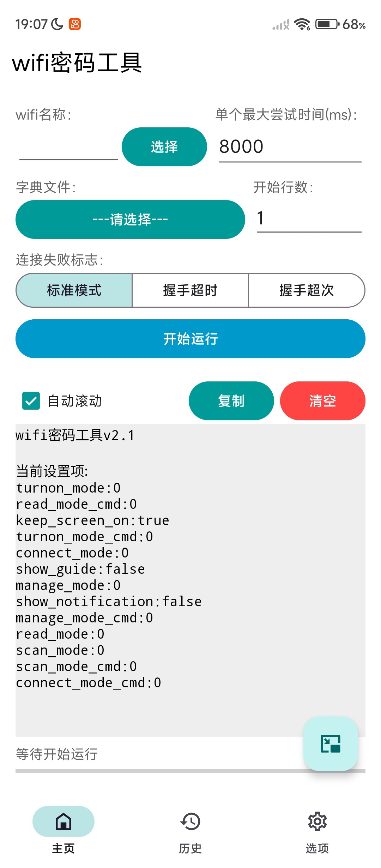Select 标准模式 failure flag option
The height and width of the screenshot is (868, 381).
pos(74,290)
